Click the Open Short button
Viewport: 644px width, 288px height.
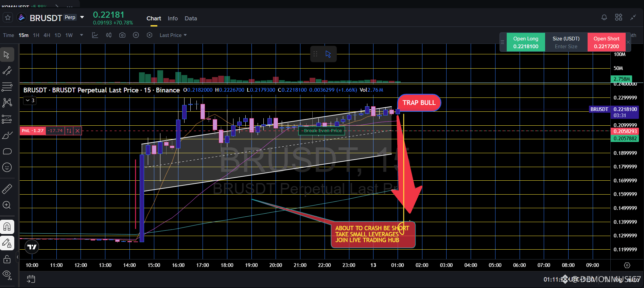[607, 42]
